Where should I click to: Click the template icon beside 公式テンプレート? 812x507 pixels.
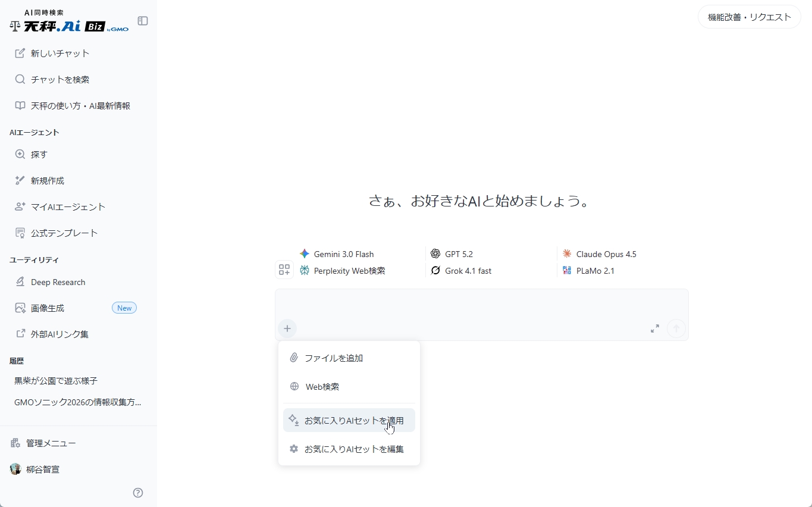(x=20, y=233)
